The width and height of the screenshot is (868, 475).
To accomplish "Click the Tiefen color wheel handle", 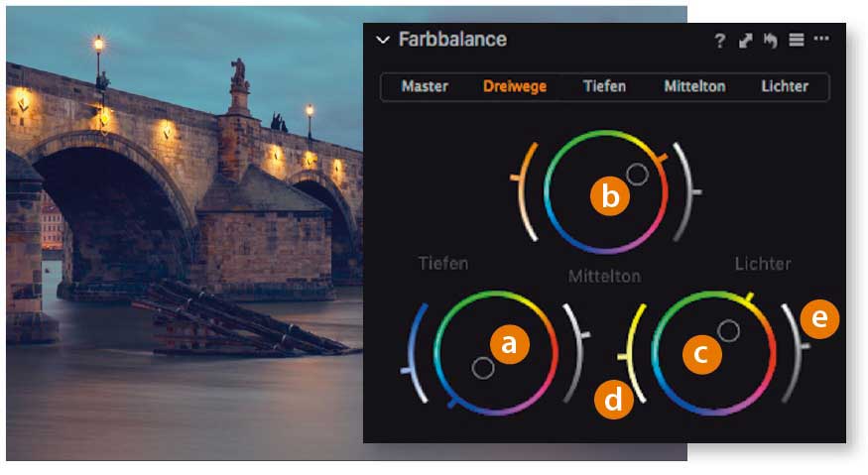I will coord(483,368).
